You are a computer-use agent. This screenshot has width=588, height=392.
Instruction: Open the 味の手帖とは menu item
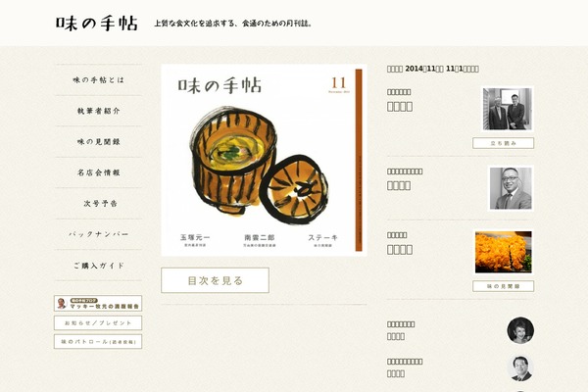[x=98, y=80]
